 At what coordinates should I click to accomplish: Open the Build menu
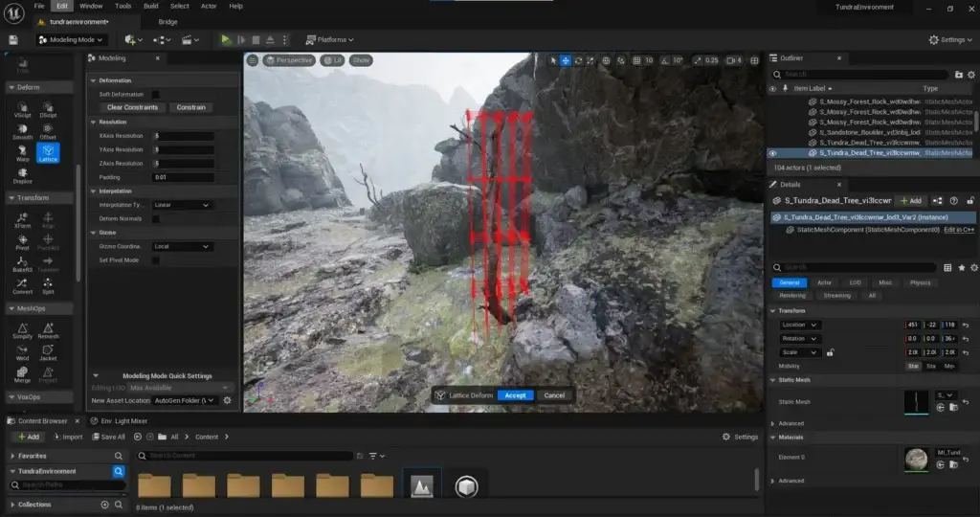tap(151, 6)
